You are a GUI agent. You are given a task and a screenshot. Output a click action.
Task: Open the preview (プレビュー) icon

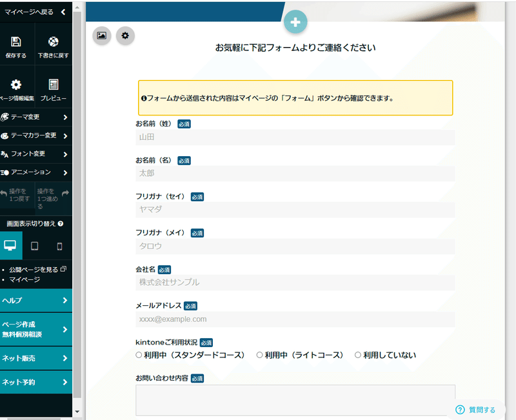54,85
